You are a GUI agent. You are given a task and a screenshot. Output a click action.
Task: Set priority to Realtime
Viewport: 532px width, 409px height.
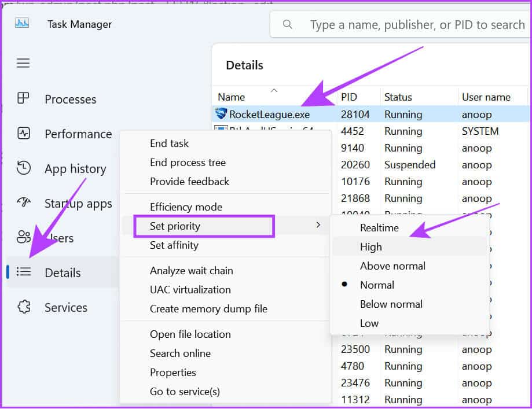click(x=379, y=227)
